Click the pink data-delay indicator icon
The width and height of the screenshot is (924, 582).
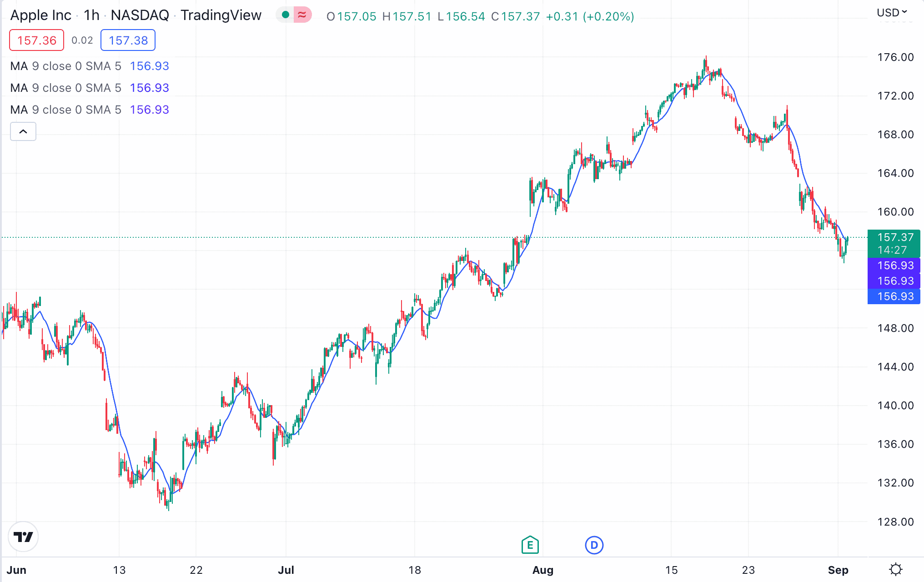click(x=302, y=15)
